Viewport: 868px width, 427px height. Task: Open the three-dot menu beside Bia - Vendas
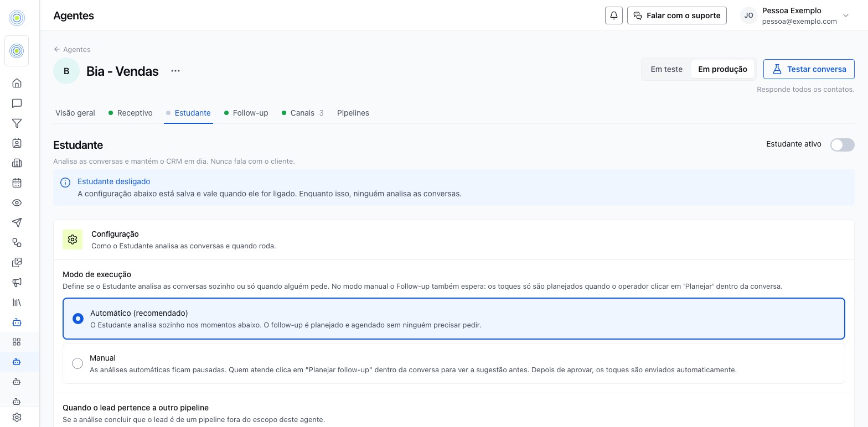coord(175,71)
